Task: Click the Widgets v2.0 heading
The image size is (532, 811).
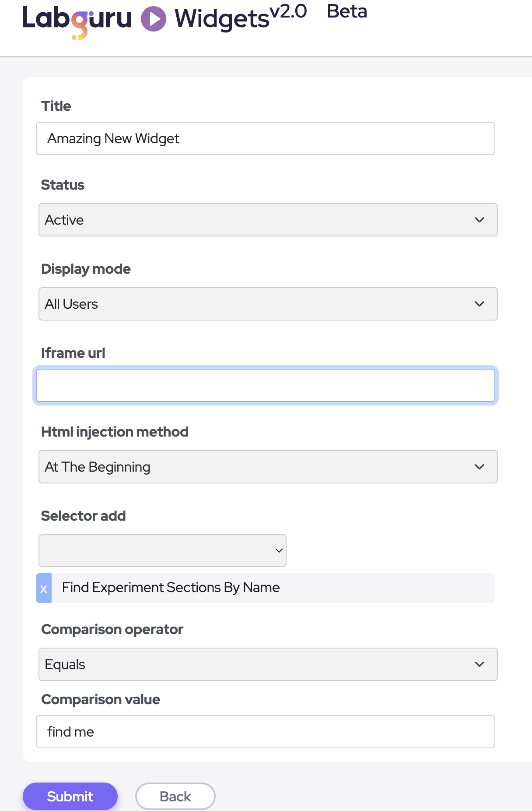Action: pos(240,18)
